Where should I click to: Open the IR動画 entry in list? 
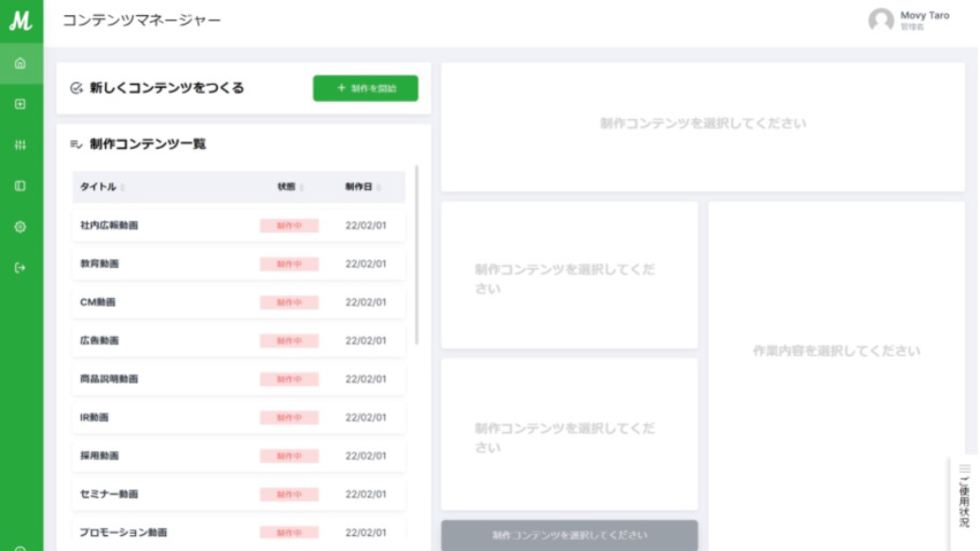(x=238, y=417)
